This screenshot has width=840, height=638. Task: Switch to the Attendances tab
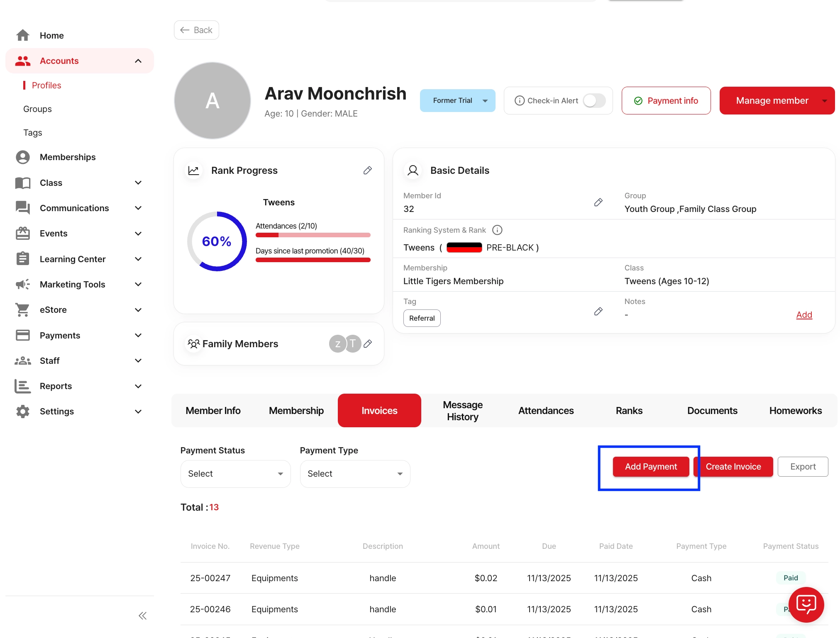[546, 411]
